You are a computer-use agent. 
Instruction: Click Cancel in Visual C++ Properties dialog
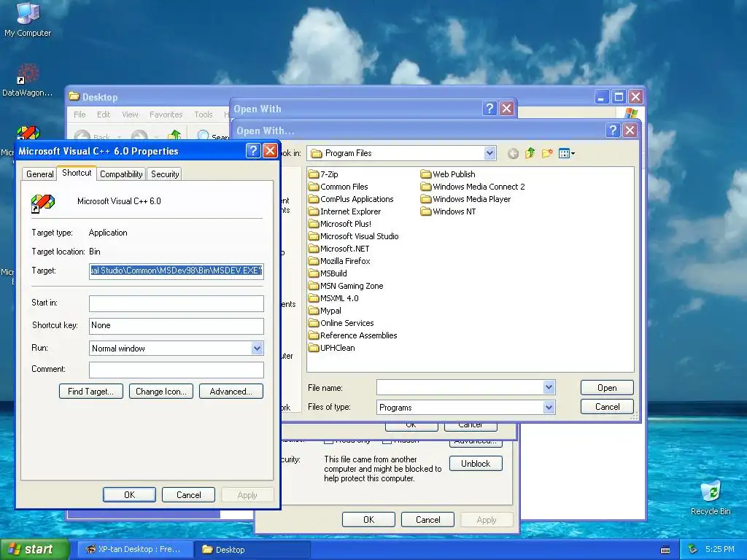[189, 495]
